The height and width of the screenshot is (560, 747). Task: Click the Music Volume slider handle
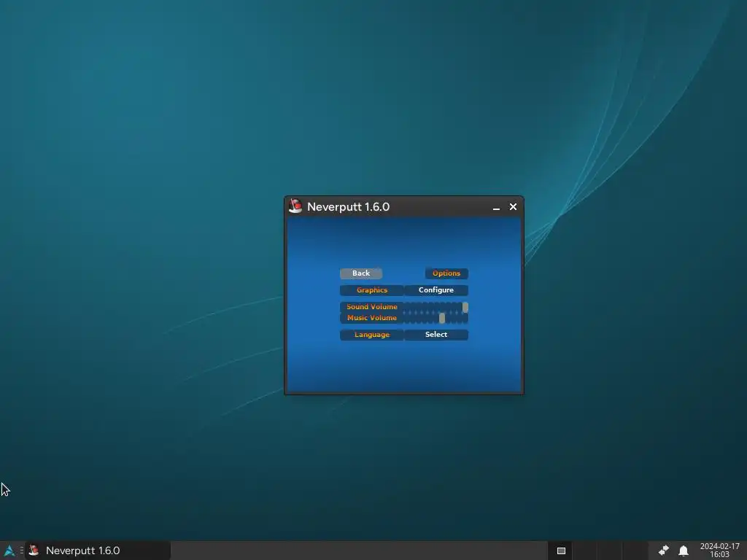pyautogui.click(x=441, y=318)
